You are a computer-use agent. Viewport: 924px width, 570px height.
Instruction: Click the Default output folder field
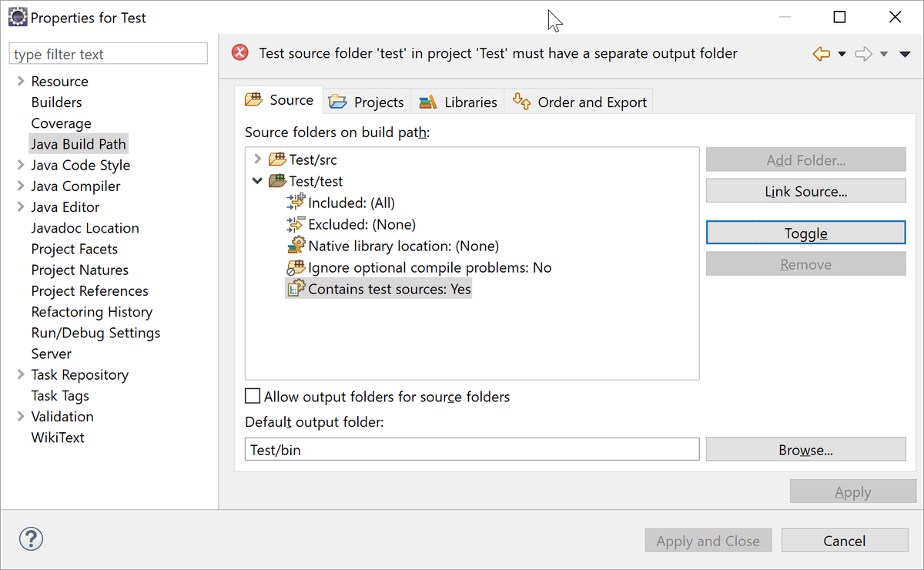click(x=472, y=450)
